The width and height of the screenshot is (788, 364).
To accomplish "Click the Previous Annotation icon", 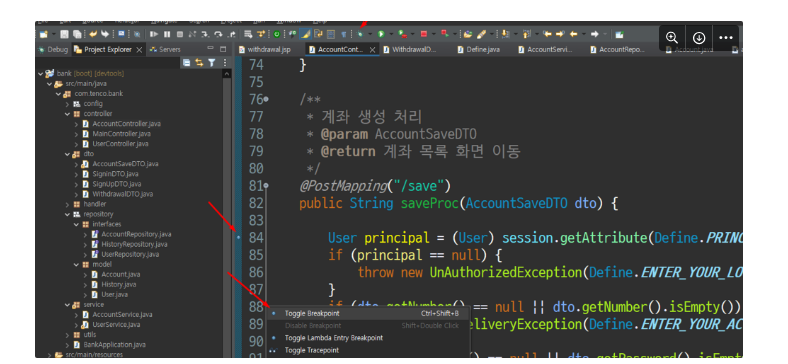I will click(526, 34).
